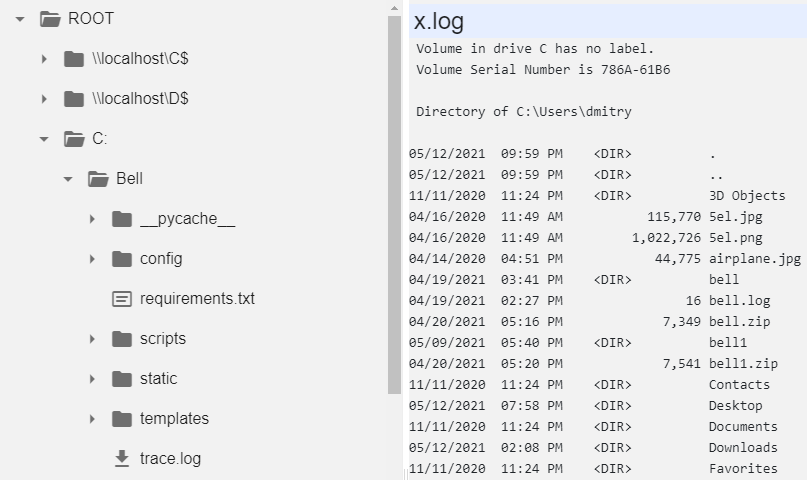Open the requirements.txt file entry
The height and width of the screenshot is (480, 807).
(197, 299)
